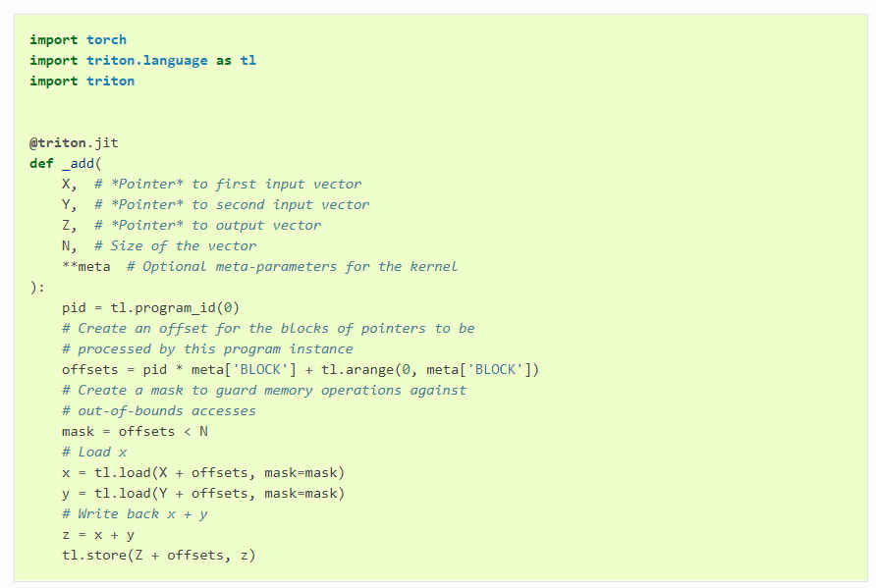Click the 'import torch' line
The height and width of the screenshot is (588, 876).
[x=79, y=39]
